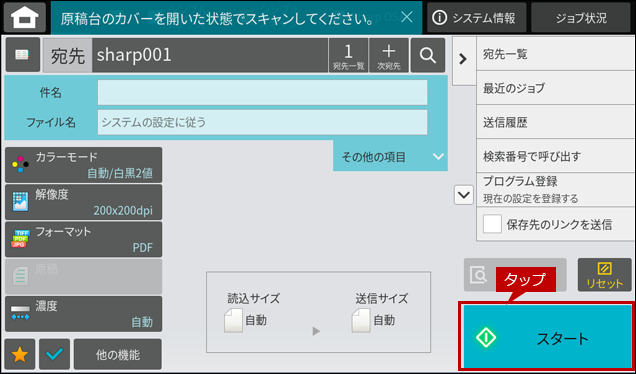Search destinations with magnifier icon
This screenshot has height=374, width=636.
click(x=428, y=55)
